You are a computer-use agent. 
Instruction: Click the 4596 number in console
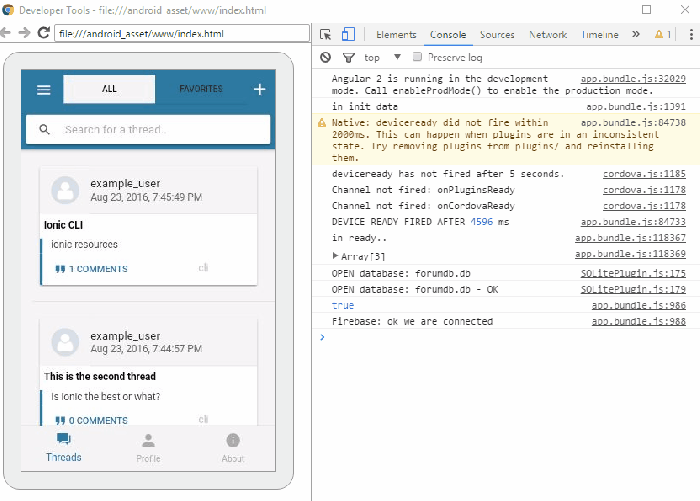pos(482,222)
